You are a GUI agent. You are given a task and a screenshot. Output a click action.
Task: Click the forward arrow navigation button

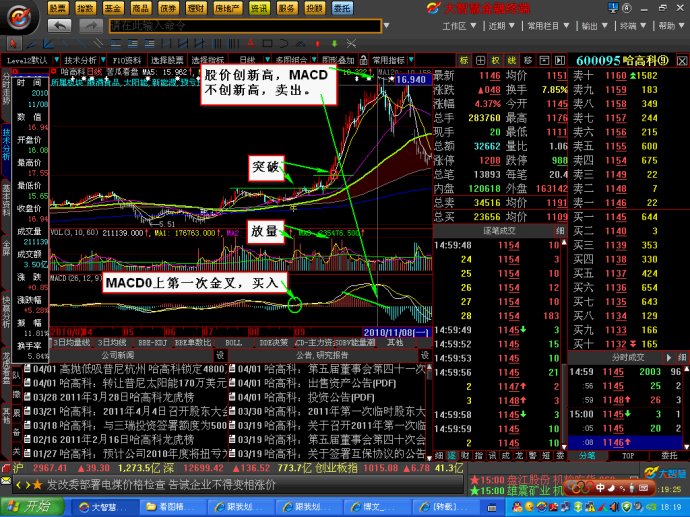tap(91, 26)
